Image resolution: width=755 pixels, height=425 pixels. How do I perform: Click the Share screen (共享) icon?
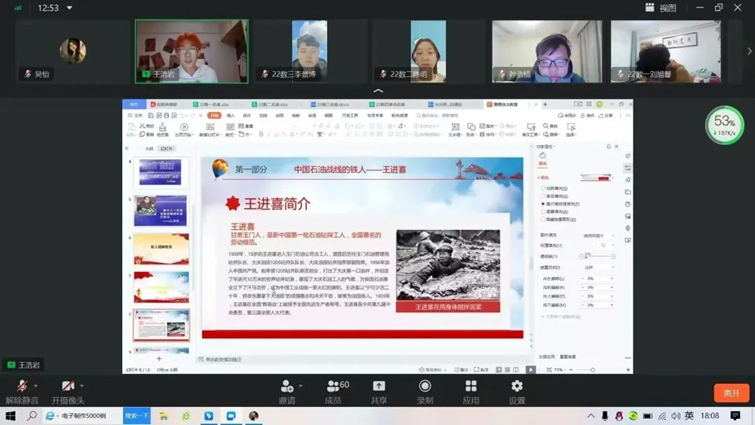pos(379,387)
